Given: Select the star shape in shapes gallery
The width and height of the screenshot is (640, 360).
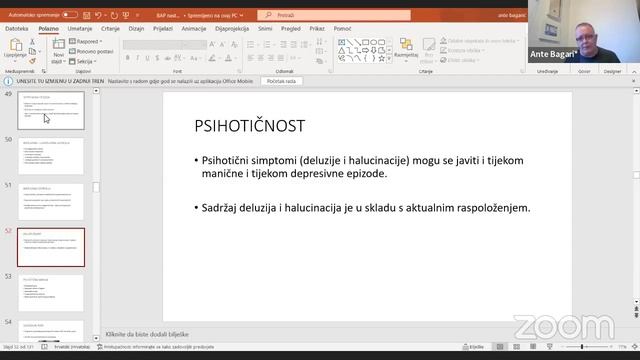Looking at the screenshot, I should (x=381, y=58).
